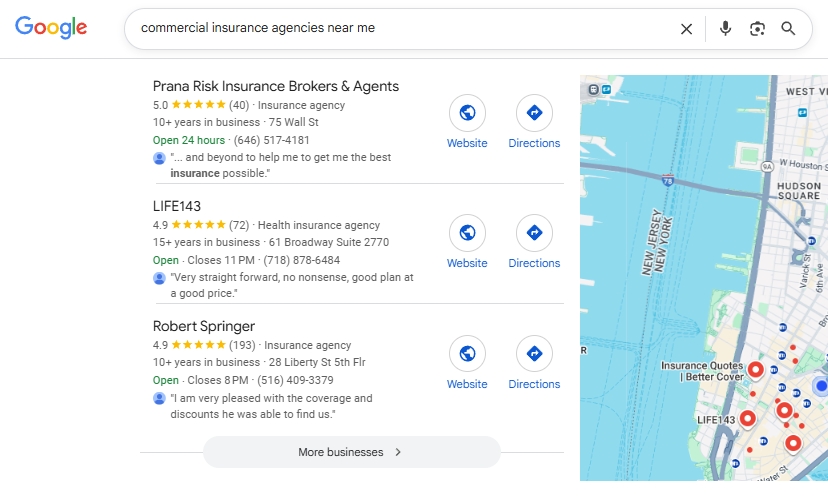828x497 pixels.
Task: Get directions to Robert Springer
Action: pos(534,354)
